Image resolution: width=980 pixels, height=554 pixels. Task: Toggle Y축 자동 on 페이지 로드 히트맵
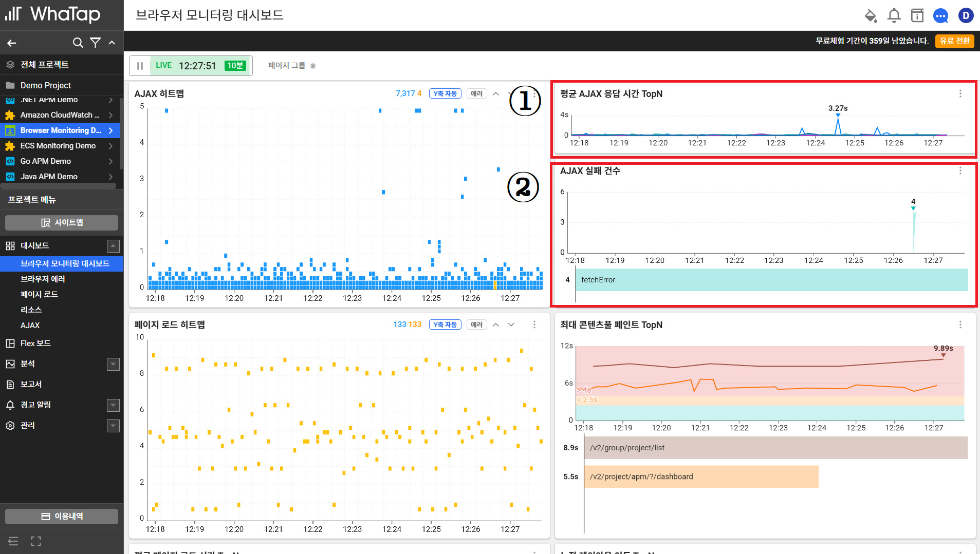point(445,324)
